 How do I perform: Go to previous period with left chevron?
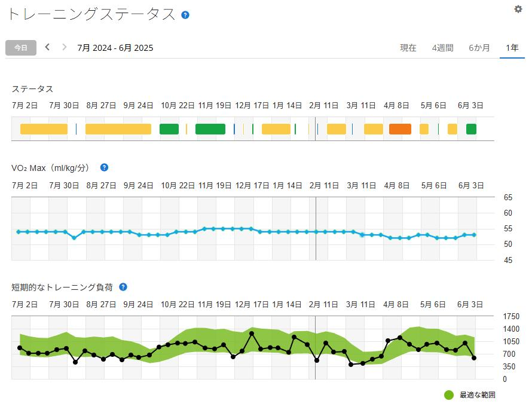coord(48,47)
